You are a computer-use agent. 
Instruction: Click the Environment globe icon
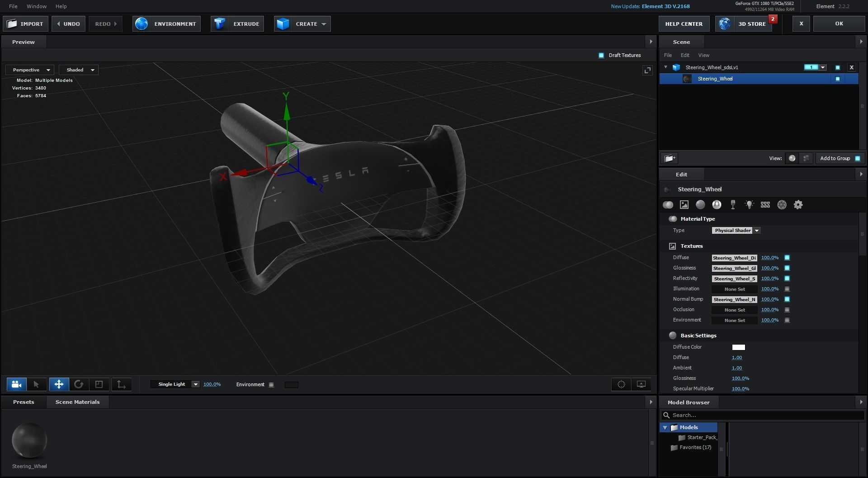[142, 24]
